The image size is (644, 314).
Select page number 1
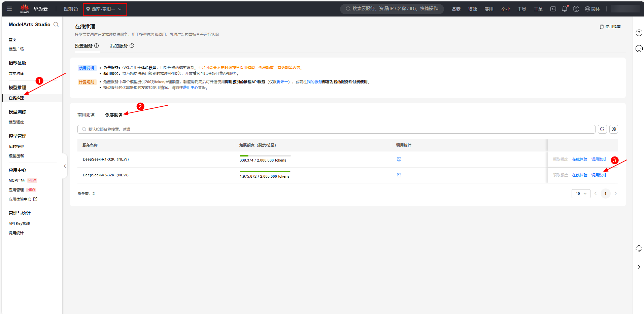(605, 194)
